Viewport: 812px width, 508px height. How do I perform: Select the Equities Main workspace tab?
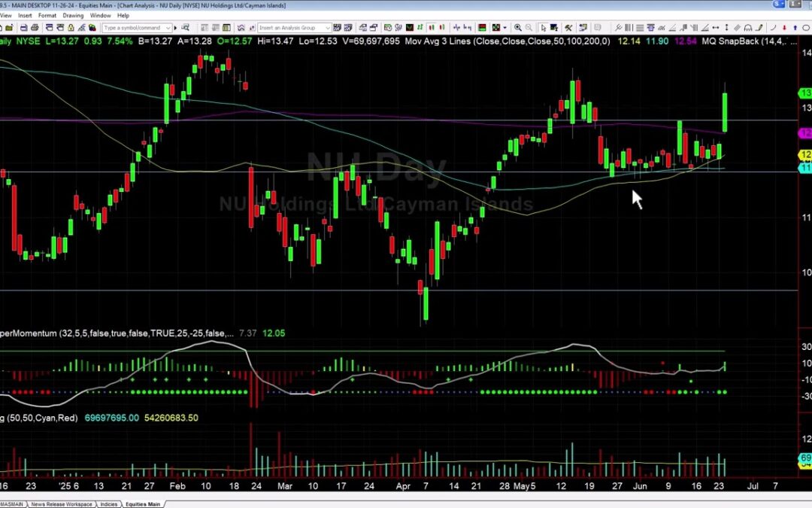click(x=143, y=503)
